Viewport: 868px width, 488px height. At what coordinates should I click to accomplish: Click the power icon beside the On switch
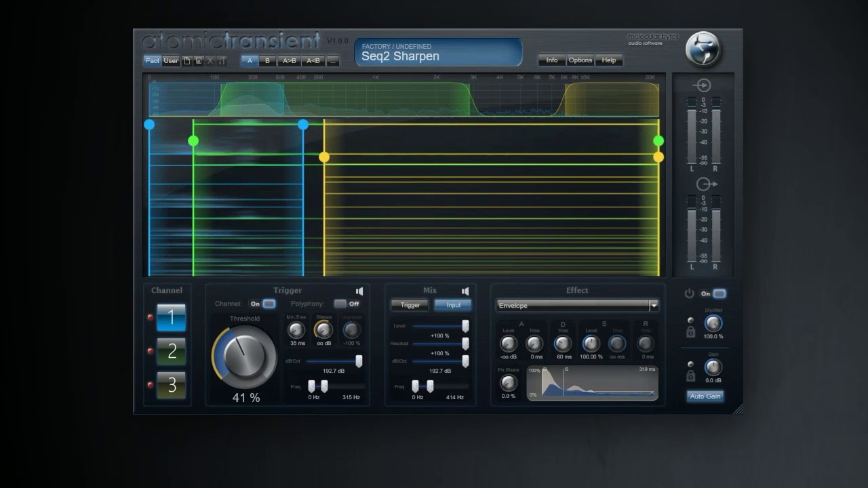(x=690, y=293)
